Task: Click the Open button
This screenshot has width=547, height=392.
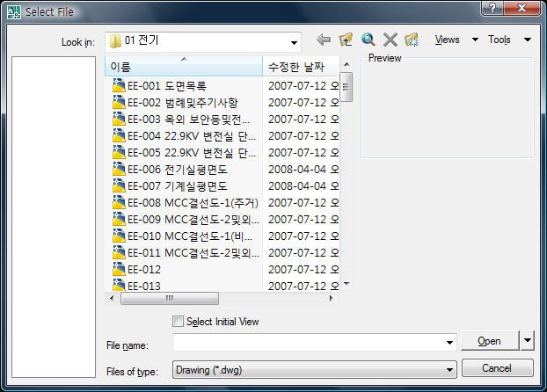Action: [x=490, y=341]
